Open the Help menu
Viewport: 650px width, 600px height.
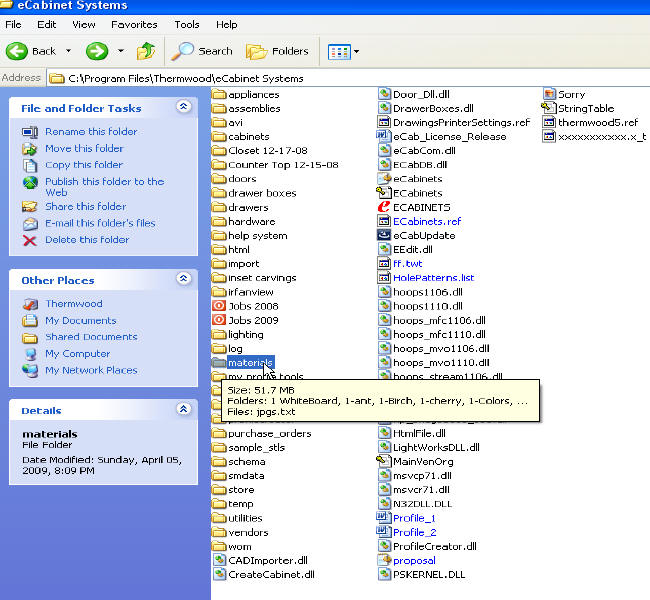(x=226, y=24)
